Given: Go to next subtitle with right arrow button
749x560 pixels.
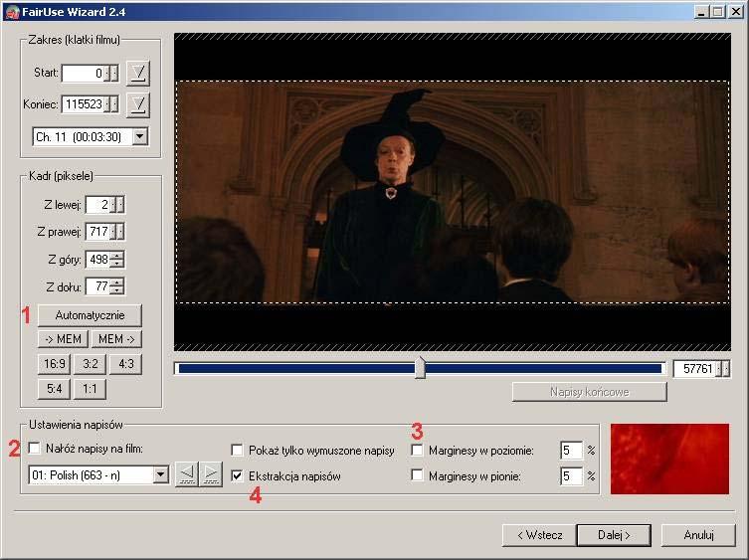Looking at the screenshot, I should 211,474.
